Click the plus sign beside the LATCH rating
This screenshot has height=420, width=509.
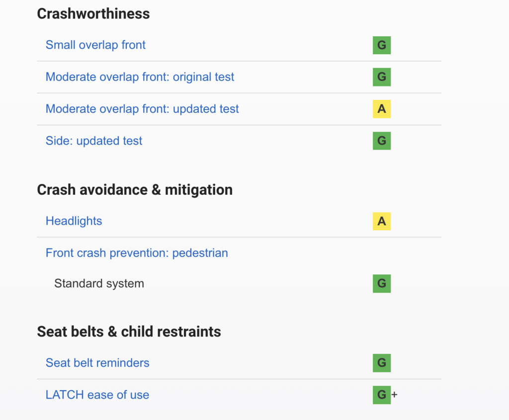point(395,395)
